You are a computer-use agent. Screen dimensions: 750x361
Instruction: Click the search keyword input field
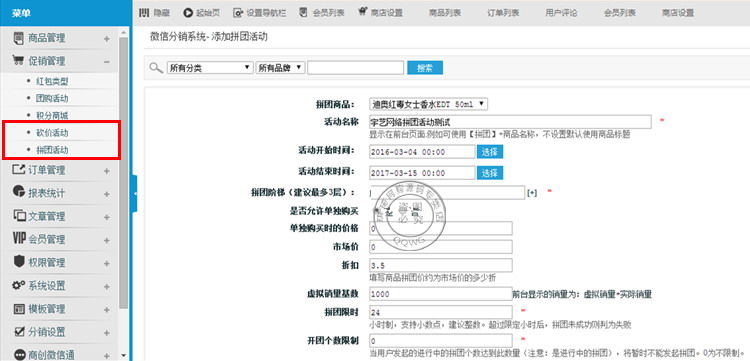(355, 67)
